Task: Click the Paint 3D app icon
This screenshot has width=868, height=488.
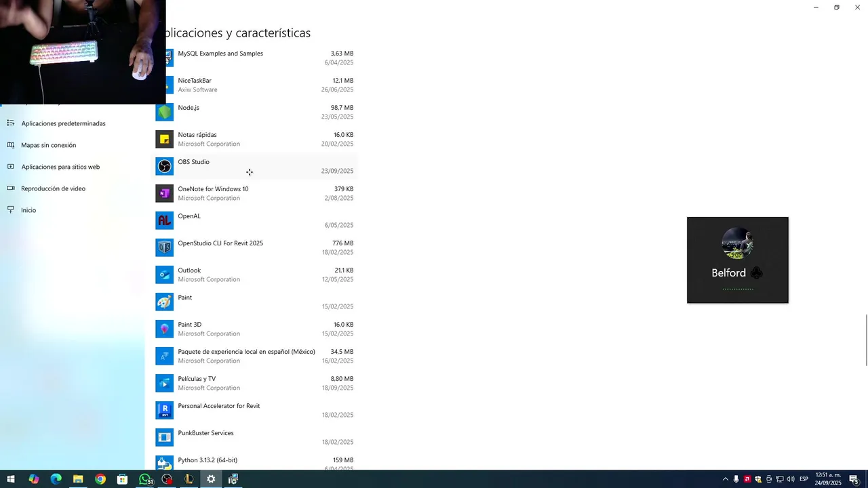Action: pos(165,329)
